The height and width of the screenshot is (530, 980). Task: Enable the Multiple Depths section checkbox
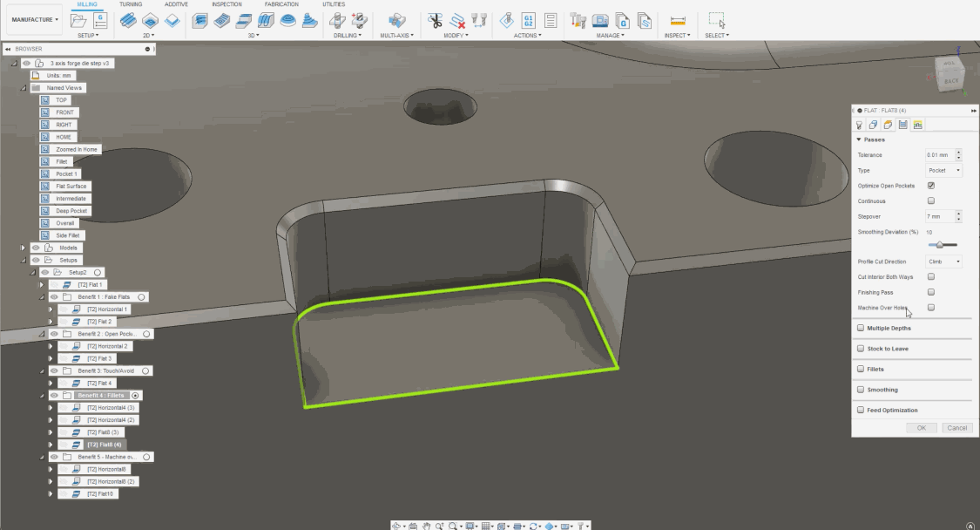(x=862, y=329)
